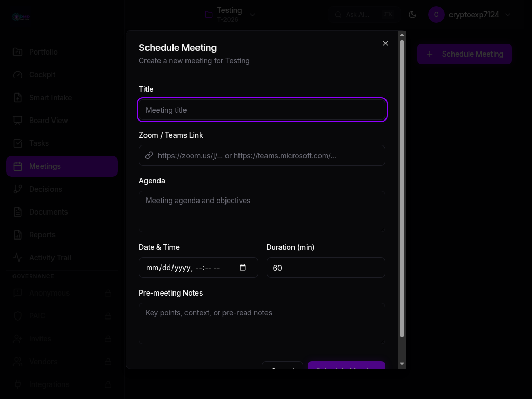Click the Vendors people icon

point(18,362)
